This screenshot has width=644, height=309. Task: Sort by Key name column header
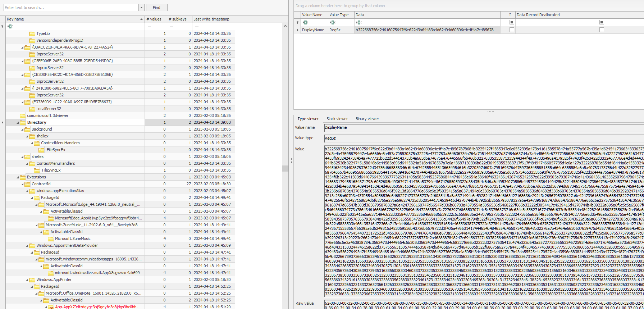click(75, 19)
